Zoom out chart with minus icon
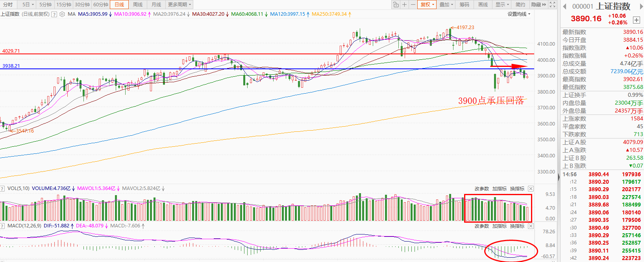This screenshot has height=262, width=644. [x=413, y=5]
